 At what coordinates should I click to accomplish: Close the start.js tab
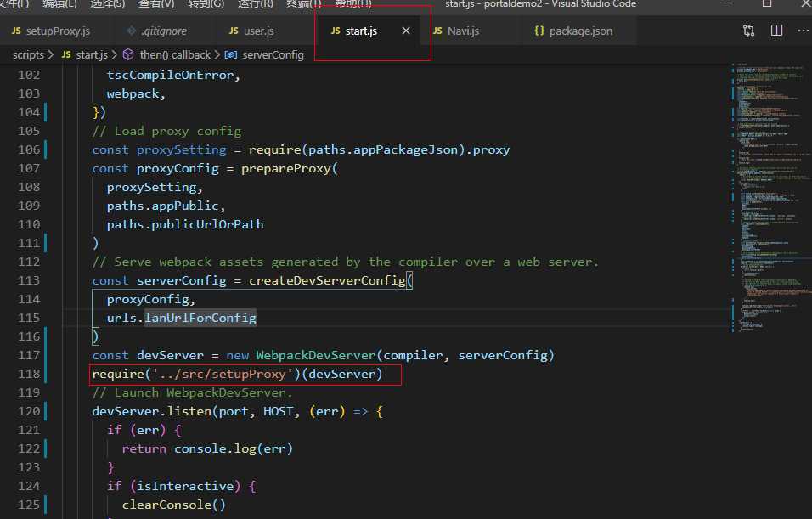406,31
